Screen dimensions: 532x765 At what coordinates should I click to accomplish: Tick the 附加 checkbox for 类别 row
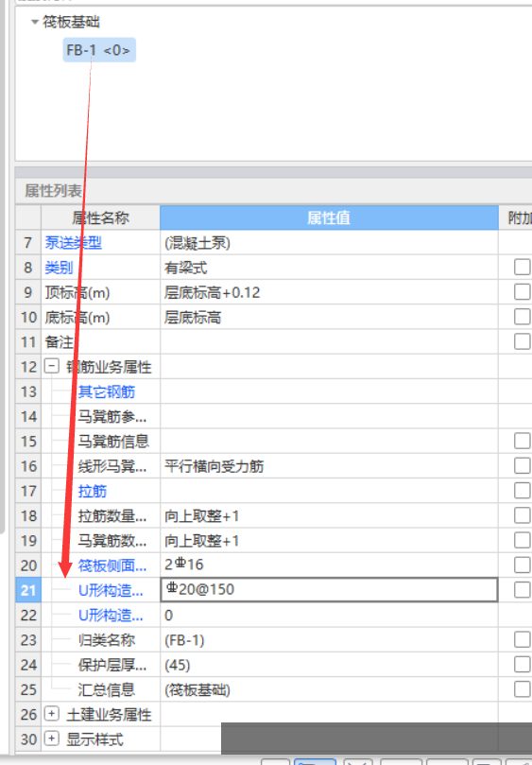tap(523, 267)
